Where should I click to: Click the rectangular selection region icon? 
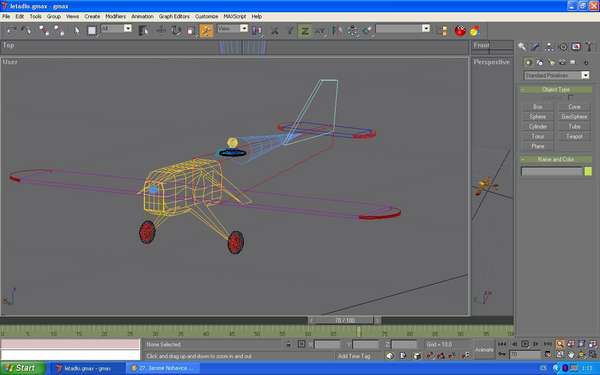coord(92,30)
